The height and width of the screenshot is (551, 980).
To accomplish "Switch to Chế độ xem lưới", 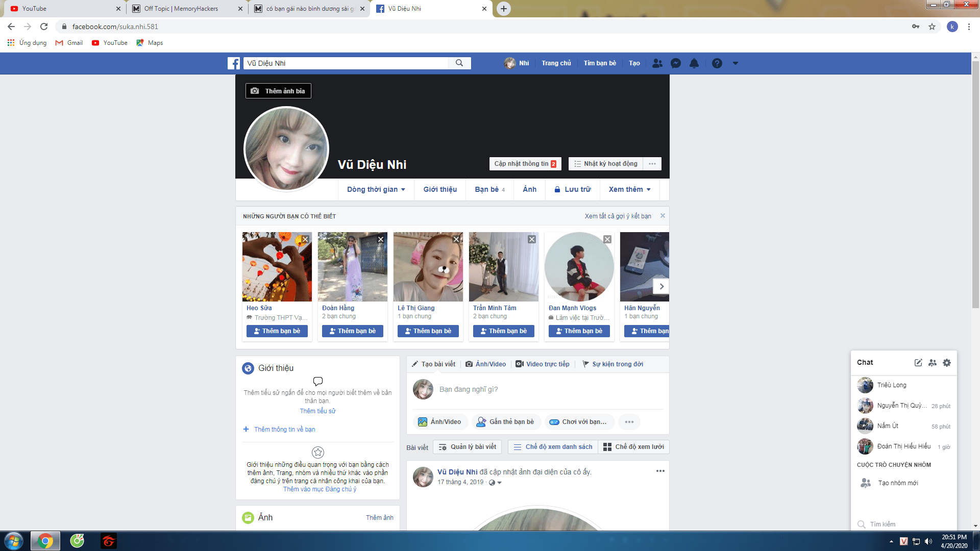I will (x=634, y=447).
